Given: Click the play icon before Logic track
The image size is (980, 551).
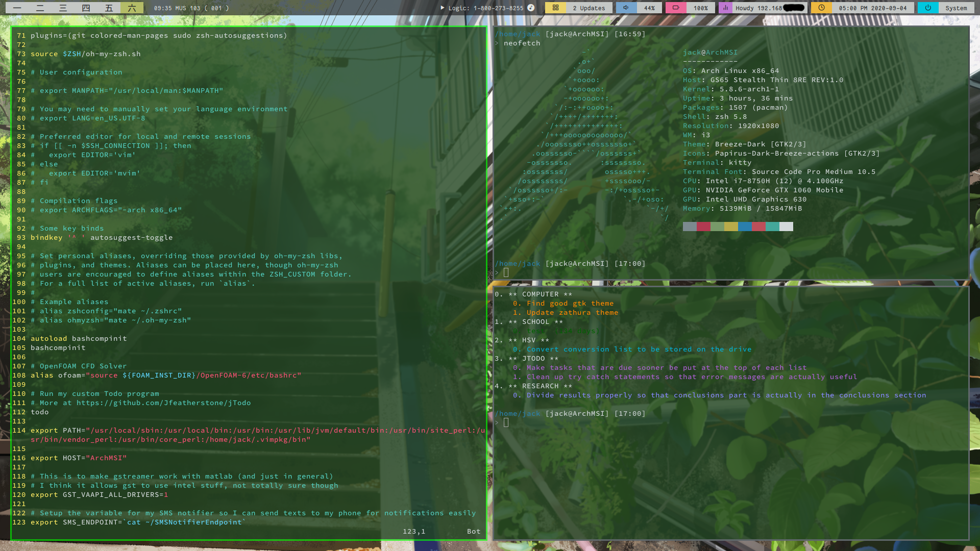Looking at the screenshot, I should point(442,8).
